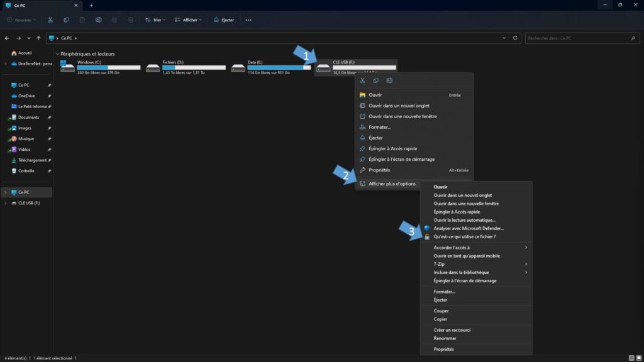Expand CLE USB (F:) in navigation tree

click(5, 203)
